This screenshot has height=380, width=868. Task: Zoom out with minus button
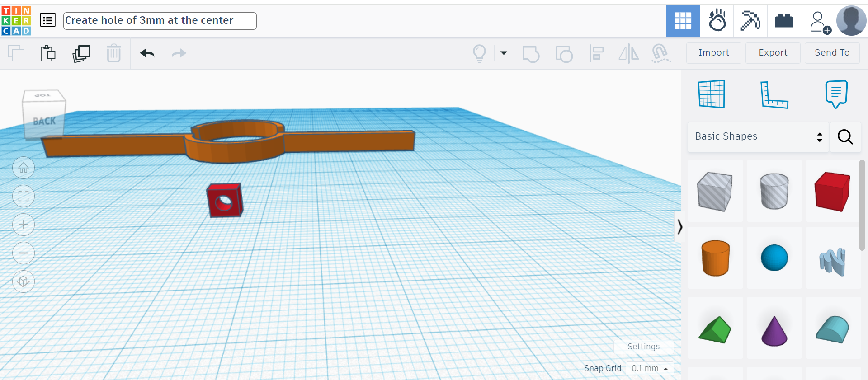click(x=24, y=253)
